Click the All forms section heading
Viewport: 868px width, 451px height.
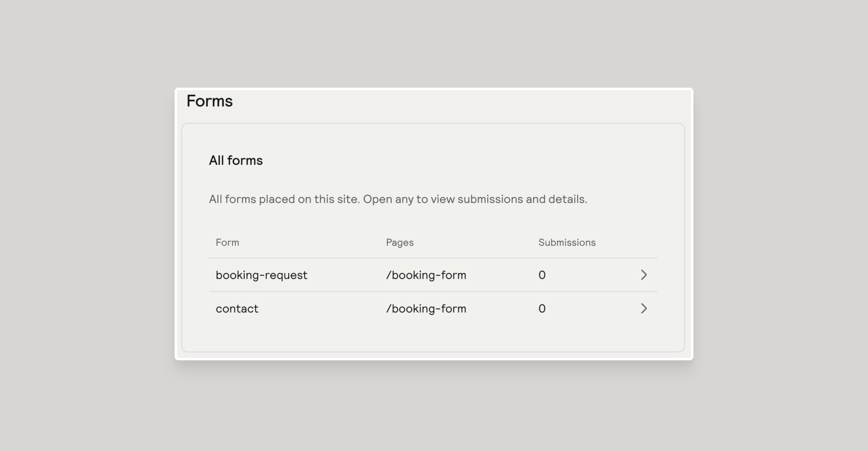pyautogui.click(x=236, y=160)
